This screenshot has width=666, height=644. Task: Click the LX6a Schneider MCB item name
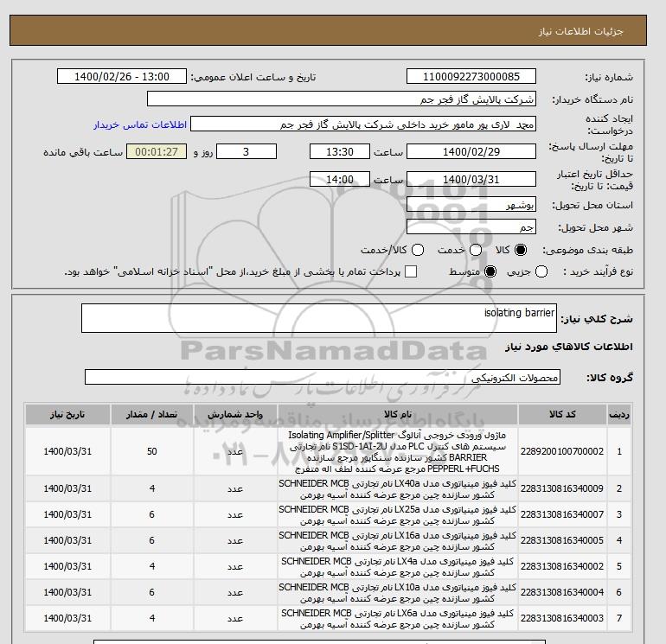[398, 619]
